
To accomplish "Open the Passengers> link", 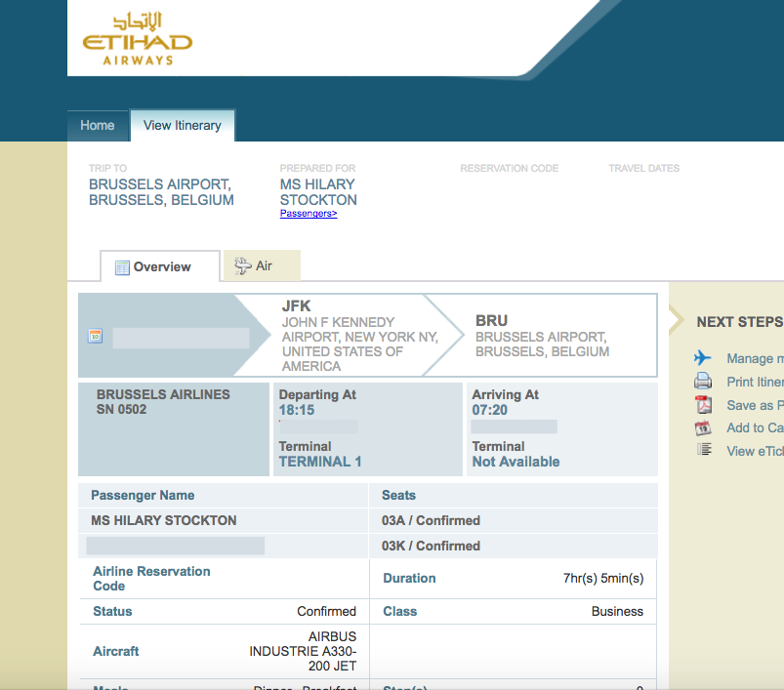I will (309, 214).
